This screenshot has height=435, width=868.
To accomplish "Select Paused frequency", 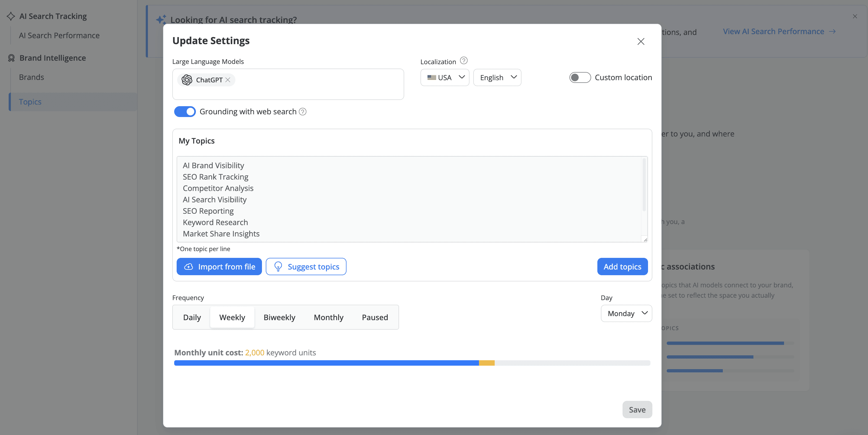I will 375,317.
